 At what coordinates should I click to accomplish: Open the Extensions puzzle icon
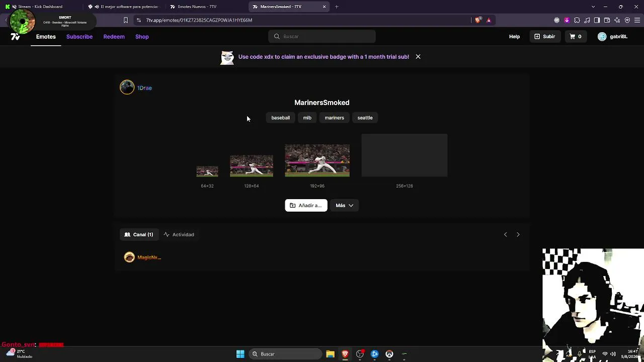click(x=577, y=20)
